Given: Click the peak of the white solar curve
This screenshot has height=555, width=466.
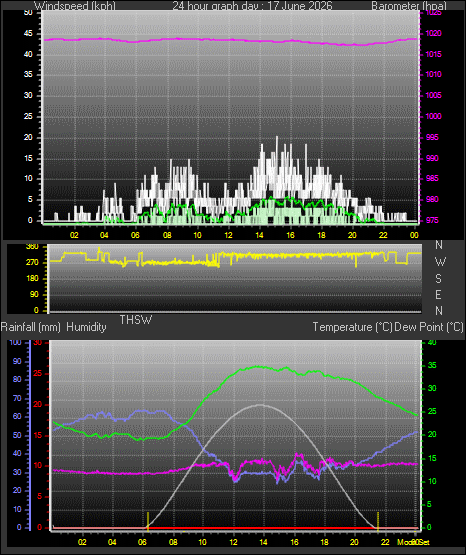Looking at the screenshot, I should pos(261,405).
